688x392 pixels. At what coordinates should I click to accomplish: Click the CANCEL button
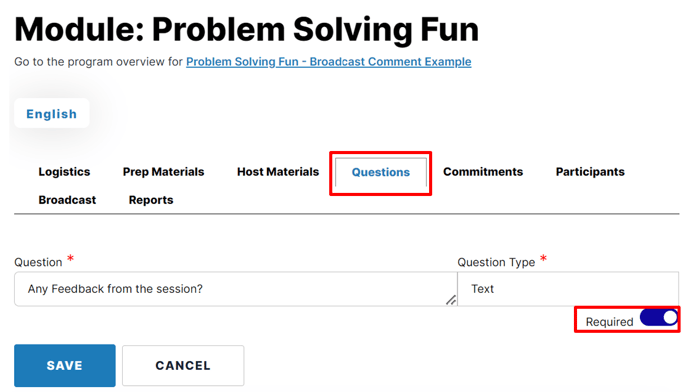(x=183, y=366)
